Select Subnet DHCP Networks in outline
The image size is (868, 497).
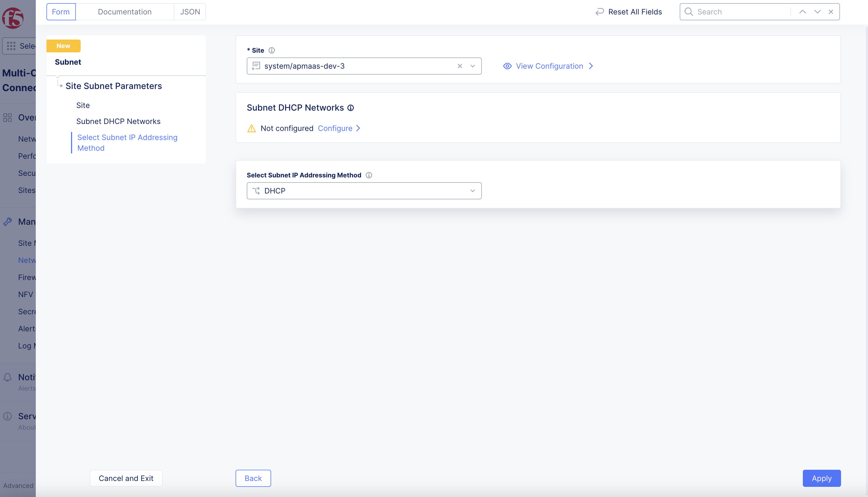[118, 121]
